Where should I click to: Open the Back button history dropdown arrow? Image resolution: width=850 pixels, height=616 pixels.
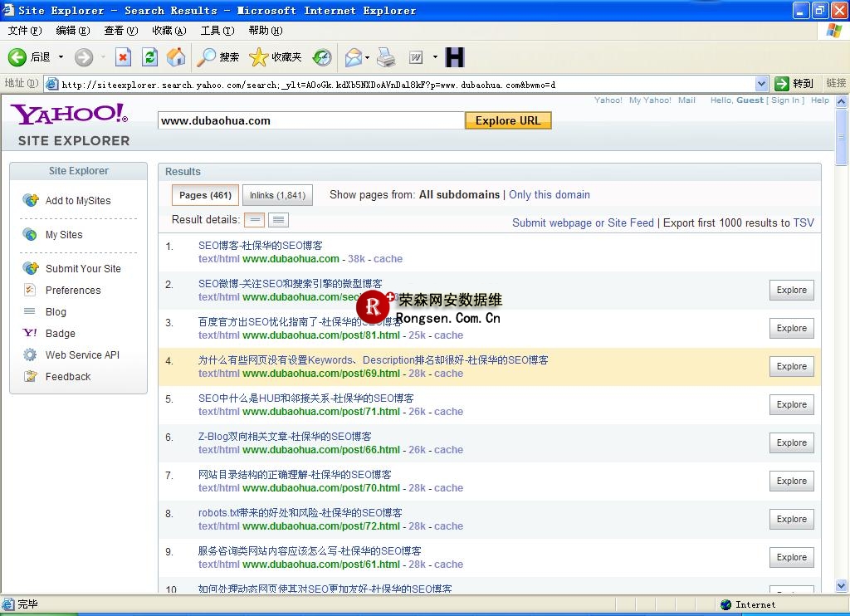click(61, 57)
